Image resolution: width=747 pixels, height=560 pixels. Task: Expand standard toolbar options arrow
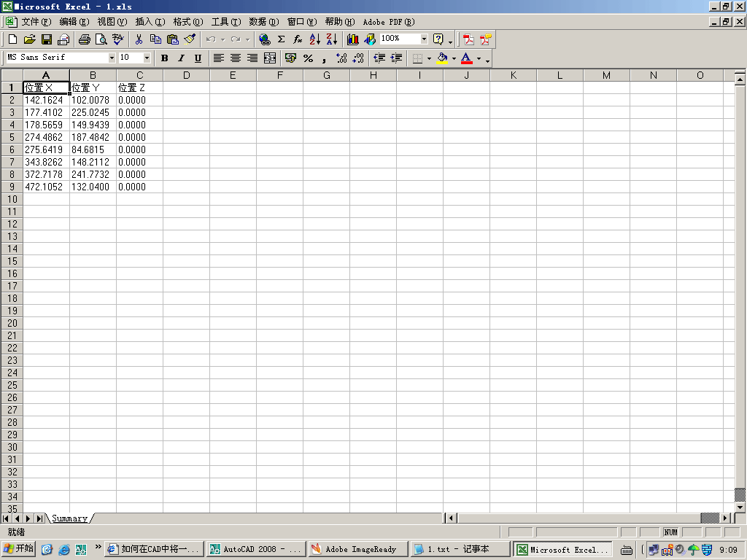[x=450, y=40]
